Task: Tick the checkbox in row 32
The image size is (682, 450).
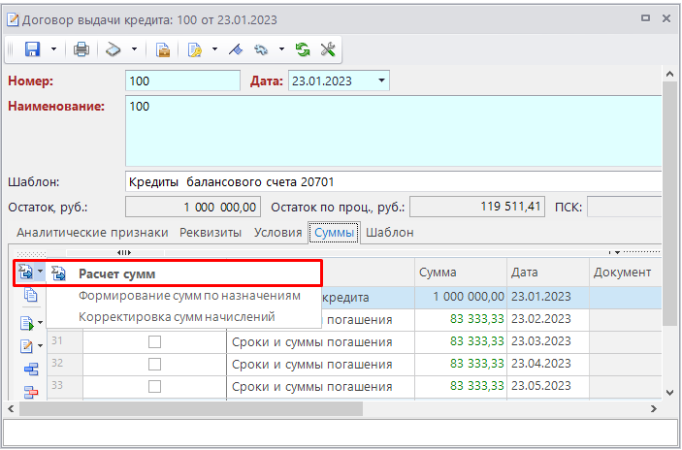Action: click(154, 364)
